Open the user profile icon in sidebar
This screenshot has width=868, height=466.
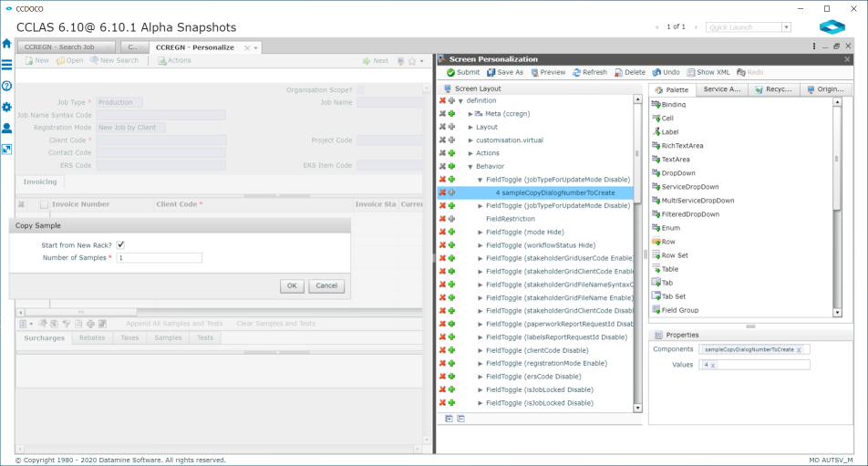click(6, 128)
